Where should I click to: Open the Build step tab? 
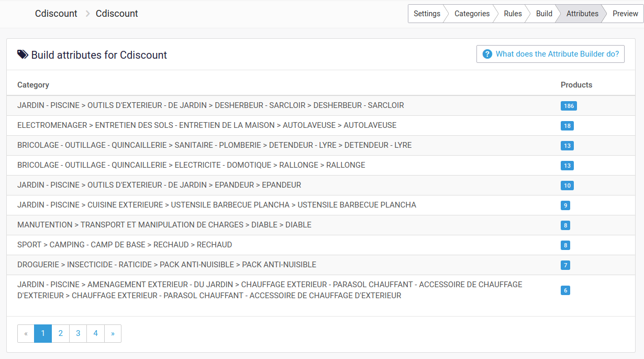pos(544,14)
